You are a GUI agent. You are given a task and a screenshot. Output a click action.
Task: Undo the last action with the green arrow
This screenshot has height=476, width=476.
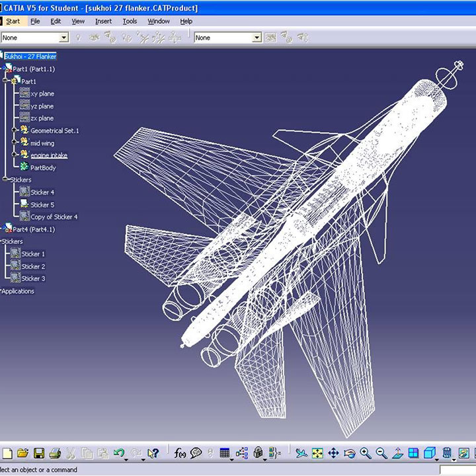coord(119,454)
